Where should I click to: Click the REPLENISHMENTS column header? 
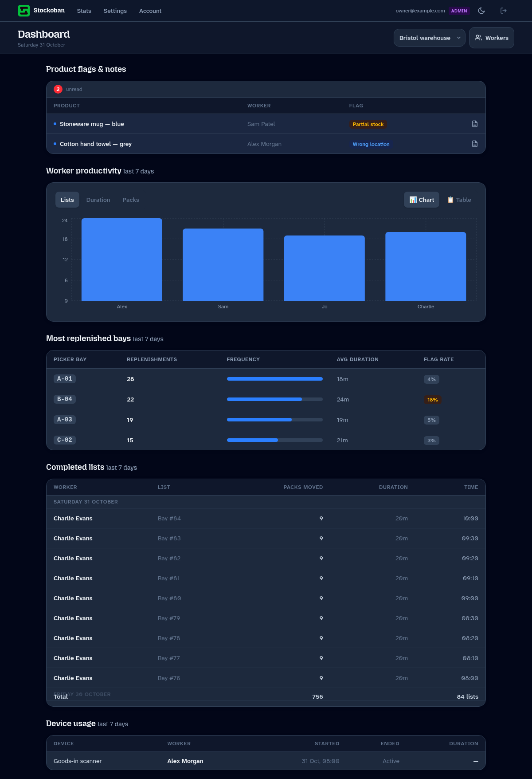152,359
